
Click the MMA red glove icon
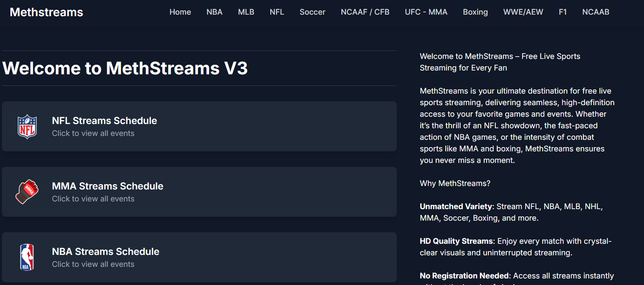pyautogui.click(x=27, y=192)
